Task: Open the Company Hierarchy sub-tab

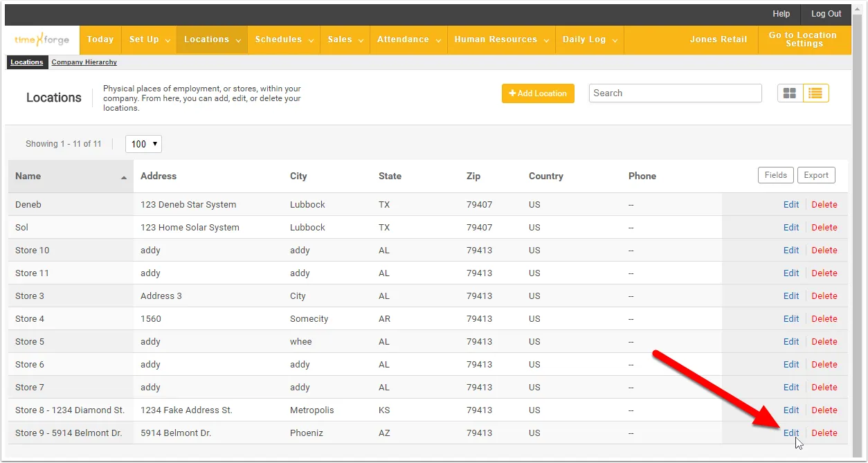Action: pyautogui.click(x=84, y=62)
